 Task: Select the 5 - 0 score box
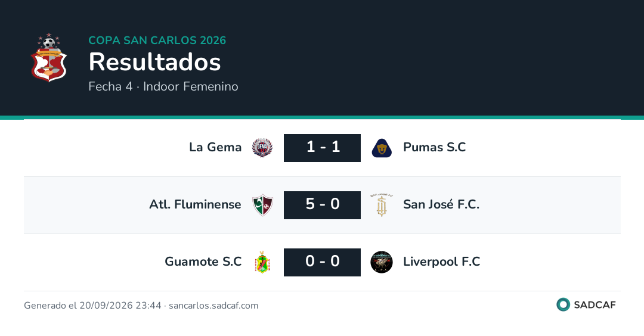pos(322,205)
